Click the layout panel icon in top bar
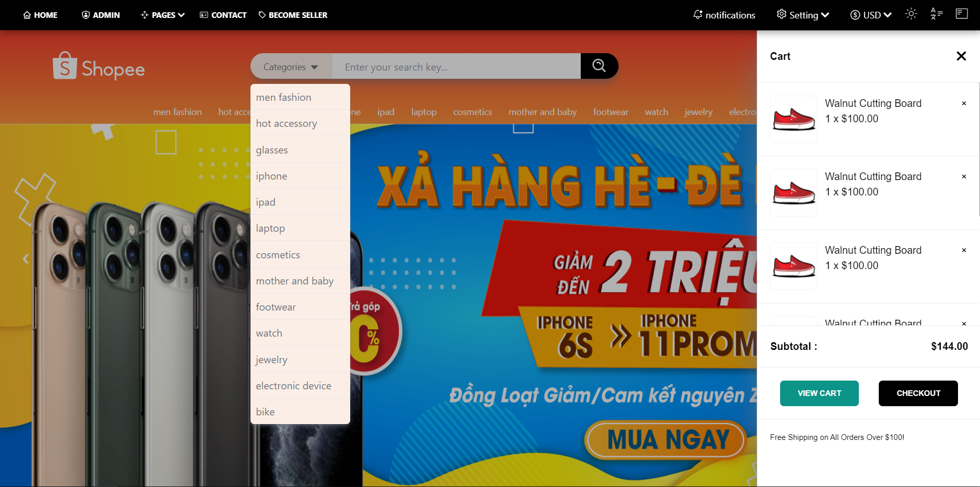This screenshot has width=980, height=487. (x=962, y=13)
